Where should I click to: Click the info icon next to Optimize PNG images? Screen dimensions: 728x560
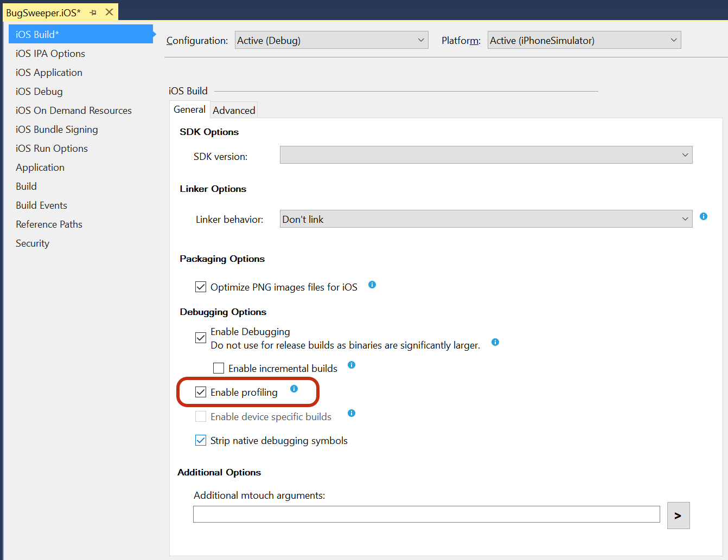click(372, 284)
